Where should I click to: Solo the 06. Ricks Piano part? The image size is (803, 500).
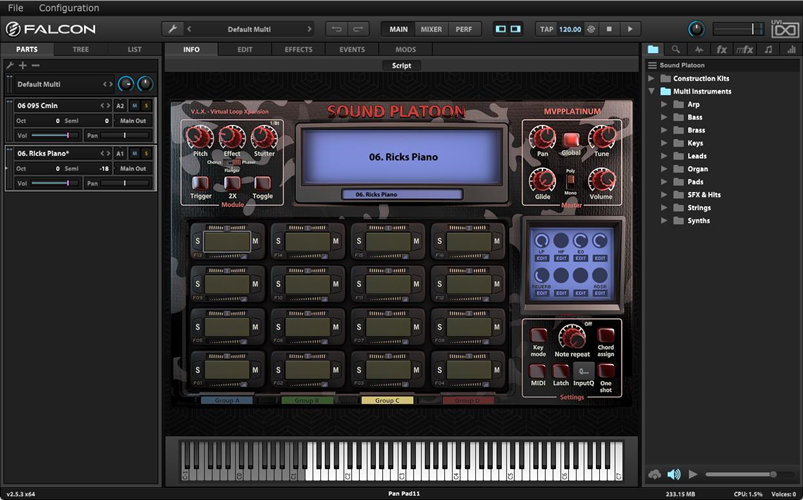[146, 154]
